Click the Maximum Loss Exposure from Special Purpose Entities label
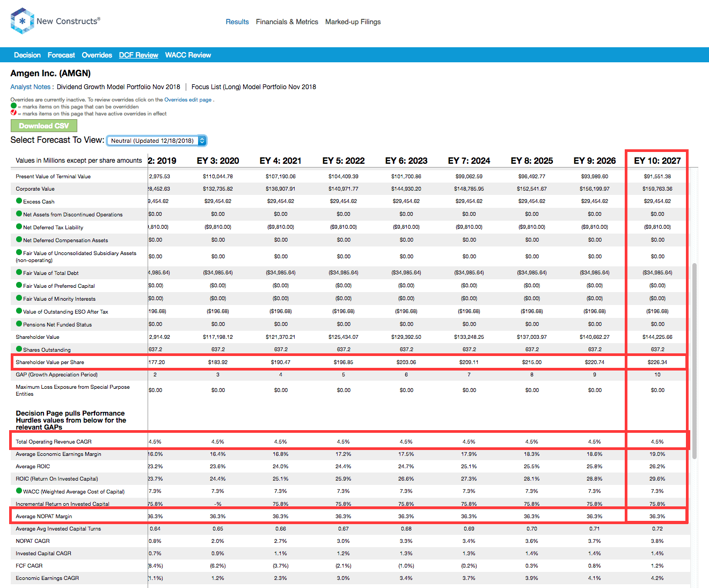 point(72,390)
